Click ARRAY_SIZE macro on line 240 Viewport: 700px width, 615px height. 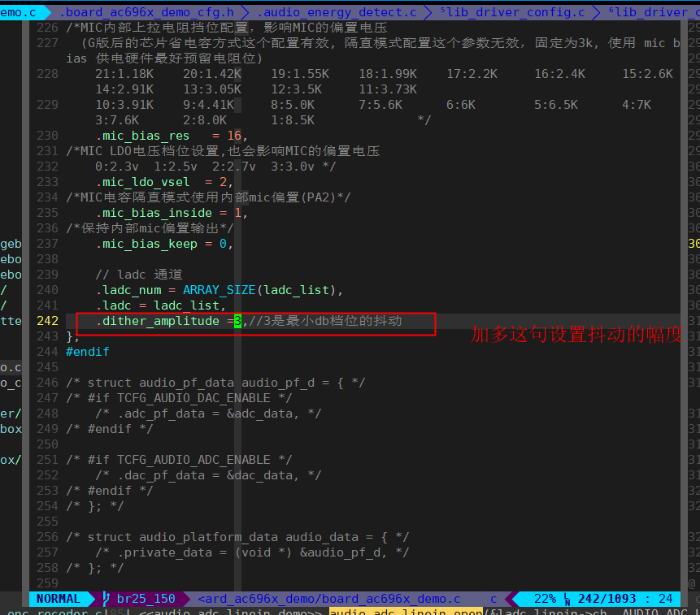[x=220, y=290]
